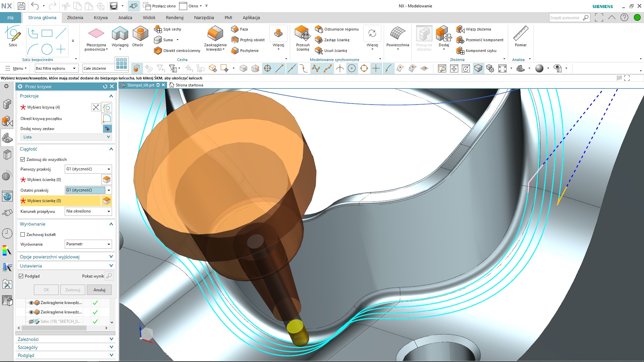Click the Anuluj cancel button
The width and height of the screenshot is (644, 362).
(99, 290)
